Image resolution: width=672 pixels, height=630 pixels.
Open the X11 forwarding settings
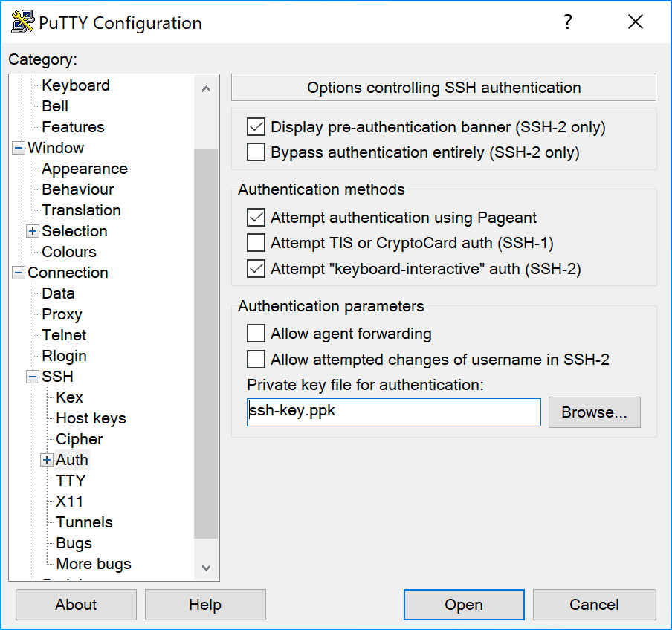click(x=70, y=501)
